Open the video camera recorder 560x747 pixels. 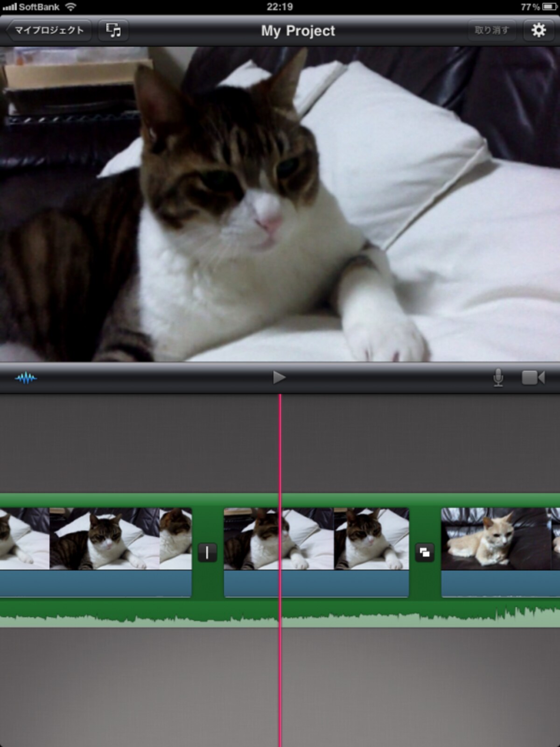533,378
